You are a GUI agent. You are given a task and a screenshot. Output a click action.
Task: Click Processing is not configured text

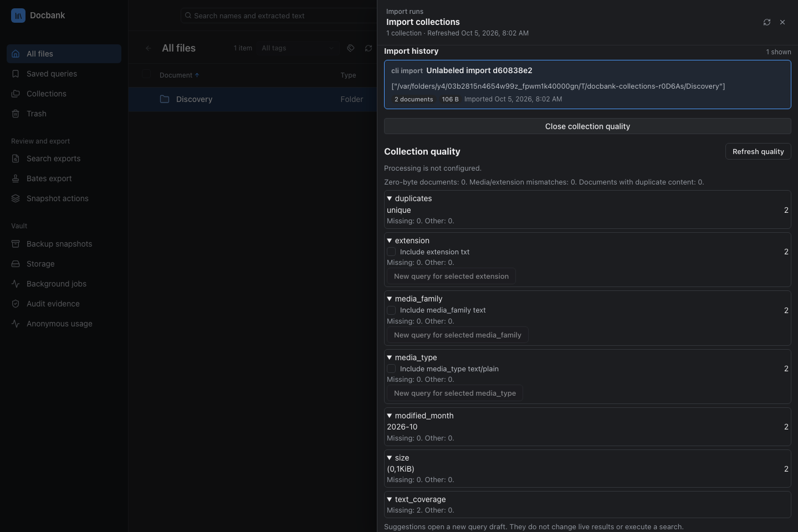[433, 168]
